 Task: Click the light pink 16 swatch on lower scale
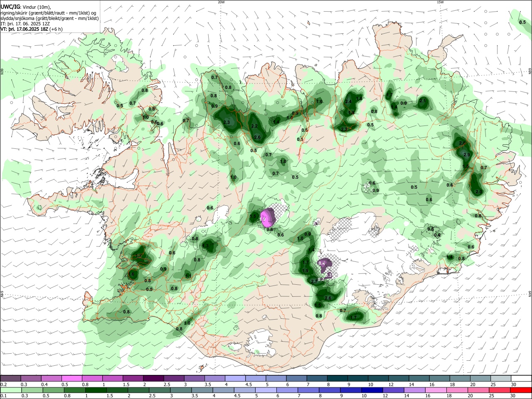(x=435, y=390)
